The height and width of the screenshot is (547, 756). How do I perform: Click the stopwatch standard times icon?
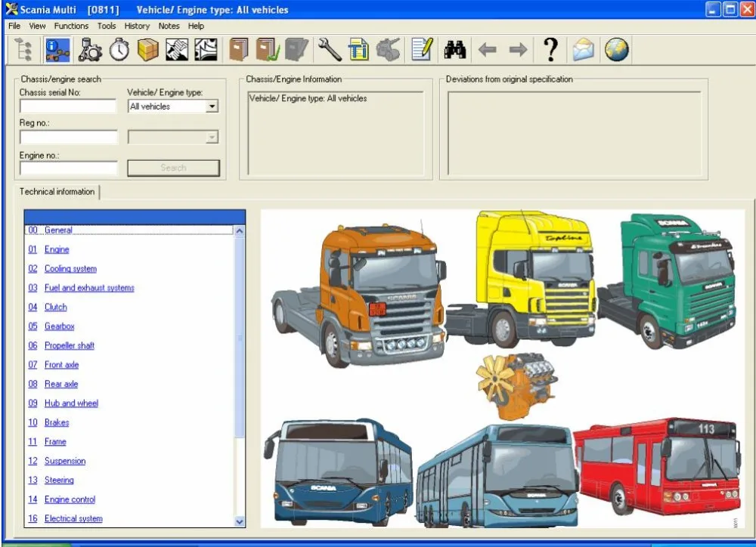click(x=119, y=50)
